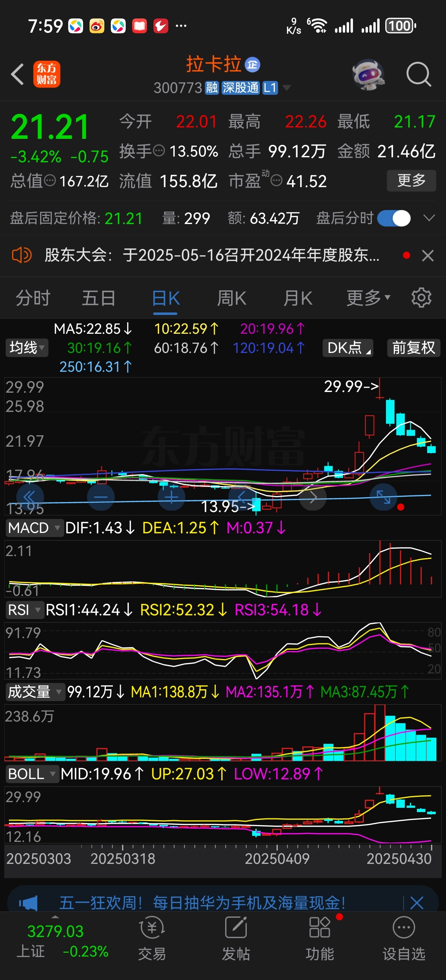The image size is (446, 980).
Task: Open the 功能 functions icon
Action: (x=320, y=938)
